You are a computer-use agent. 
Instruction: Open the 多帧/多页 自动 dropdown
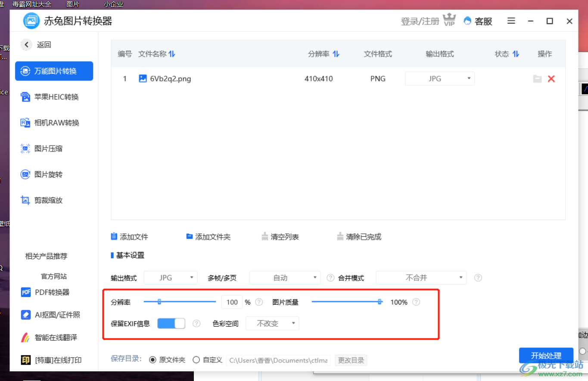[285, 278]
